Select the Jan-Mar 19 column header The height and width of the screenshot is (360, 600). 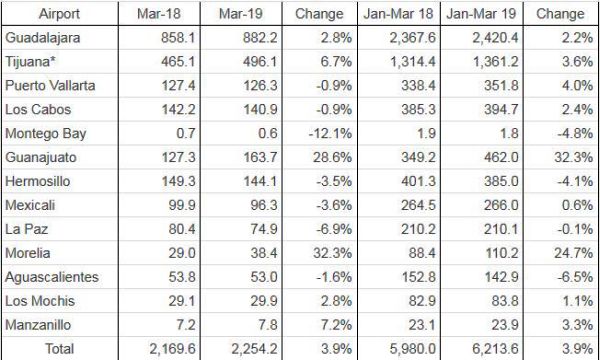point(481,14)
